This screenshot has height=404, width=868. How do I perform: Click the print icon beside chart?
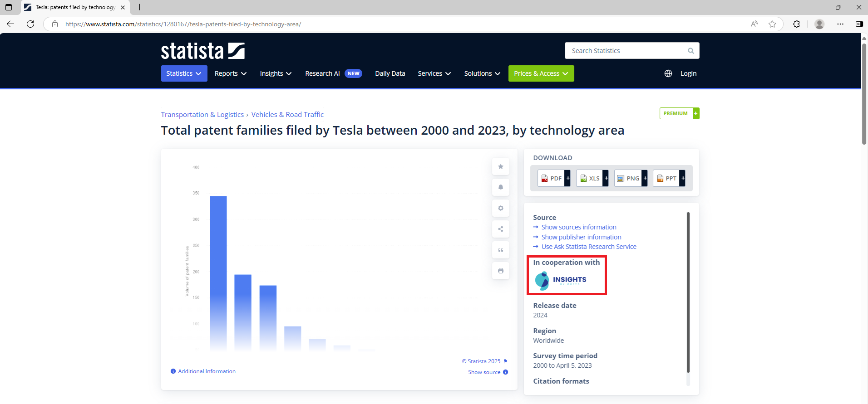(x=500, y=271)
